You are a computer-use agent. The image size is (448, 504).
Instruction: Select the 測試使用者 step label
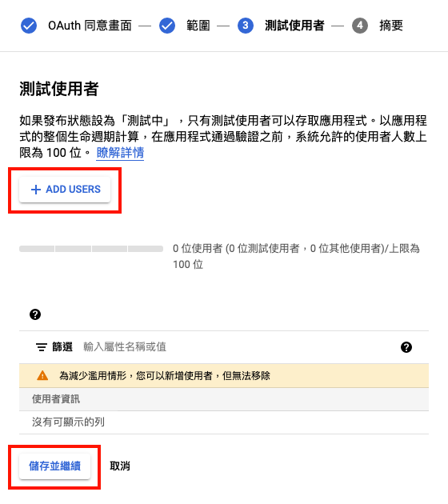point(294,26)
